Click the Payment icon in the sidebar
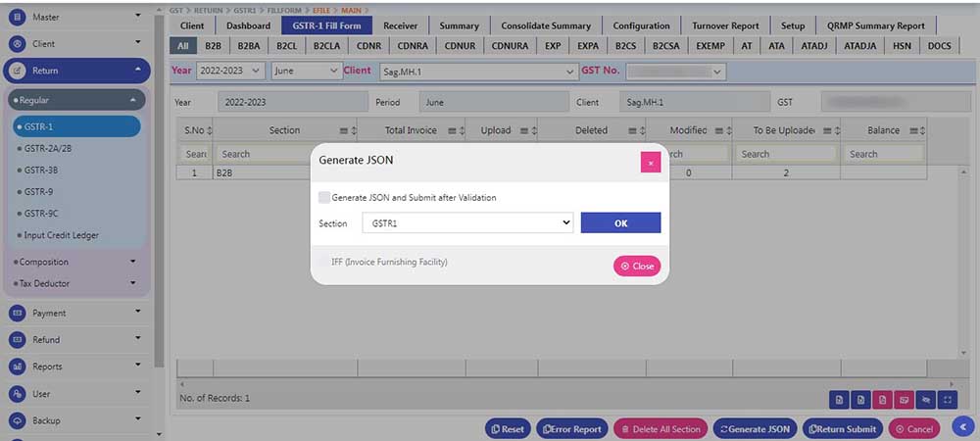This screenshot has height=441, width=980. coord(17,314)
